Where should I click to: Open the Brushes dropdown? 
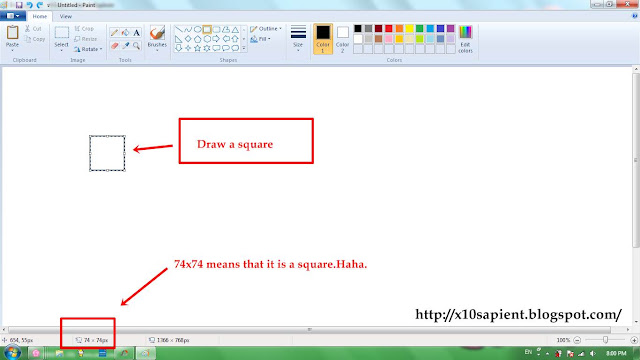157,39
